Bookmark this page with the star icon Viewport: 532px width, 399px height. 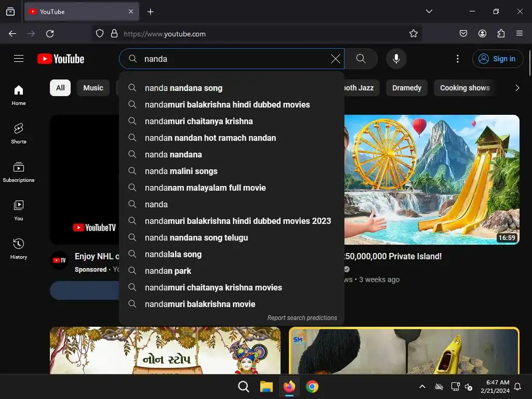(x=413, y=34)
